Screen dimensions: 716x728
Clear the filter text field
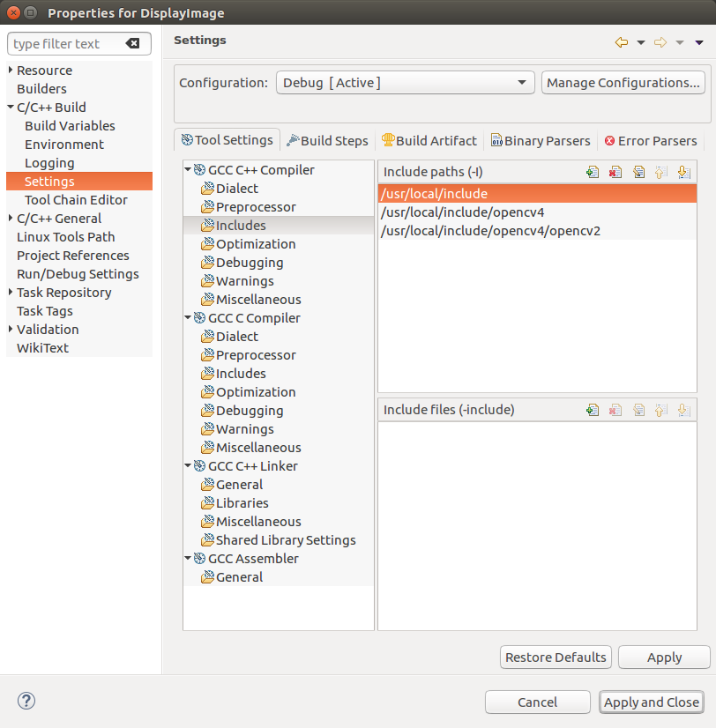tap(132, 43)
